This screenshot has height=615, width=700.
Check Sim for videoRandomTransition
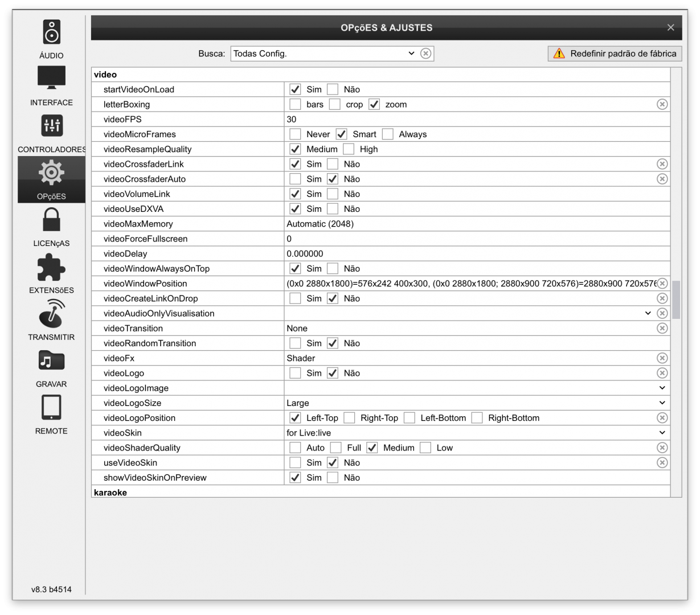point(295,343)
